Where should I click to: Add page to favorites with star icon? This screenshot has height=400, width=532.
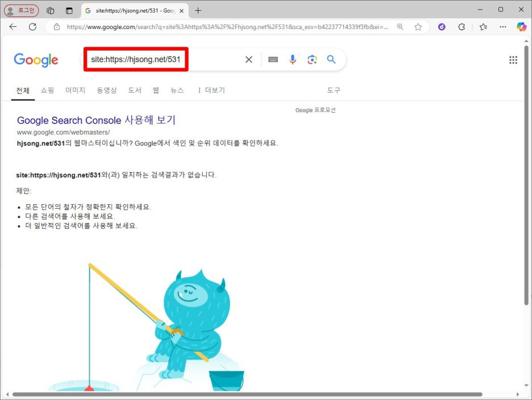pyautogui.click(x=418, y=27)
